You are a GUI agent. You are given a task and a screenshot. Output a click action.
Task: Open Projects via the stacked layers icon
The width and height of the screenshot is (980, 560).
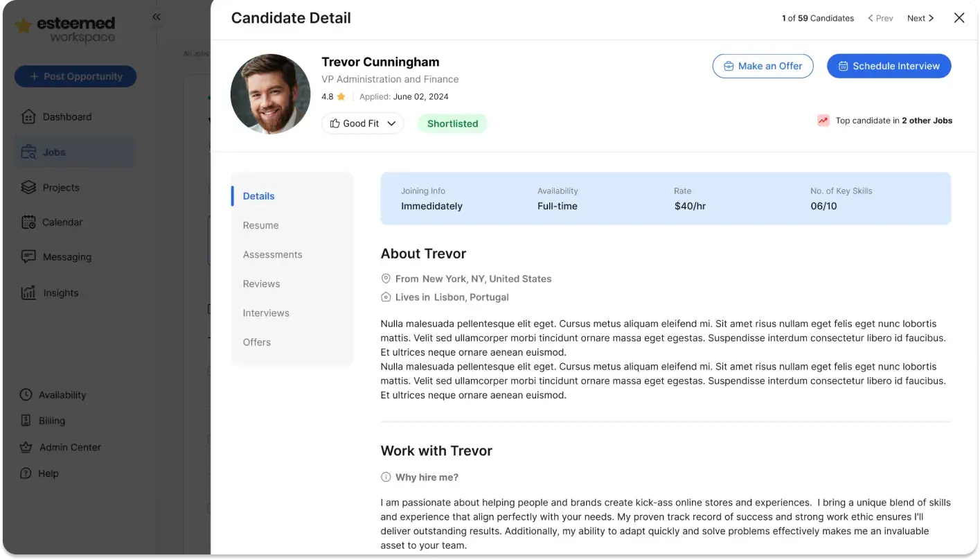pos(28,188)
